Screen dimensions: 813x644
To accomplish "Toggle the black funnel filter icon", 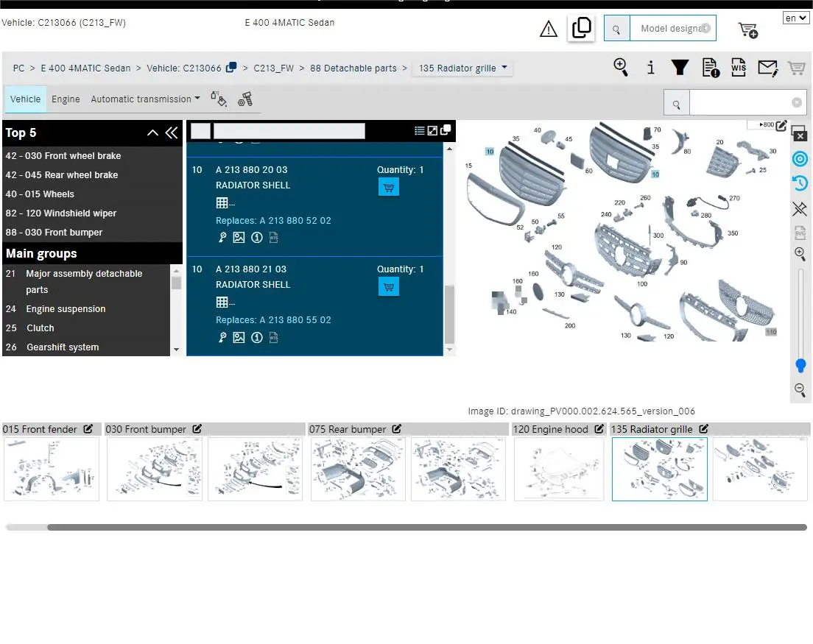I will point(680,68).
